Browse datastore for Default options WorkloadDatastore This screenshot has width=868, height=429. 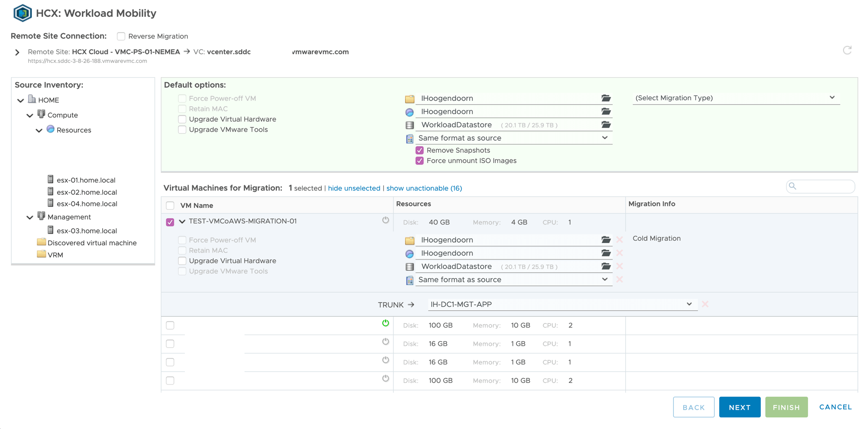point(605,125)
